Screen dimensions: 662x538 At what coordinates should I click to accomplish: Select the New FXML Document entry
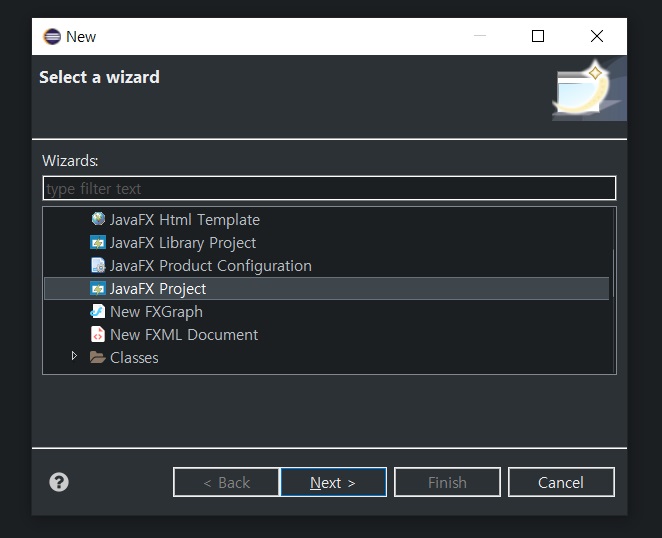tap(184, 335)
